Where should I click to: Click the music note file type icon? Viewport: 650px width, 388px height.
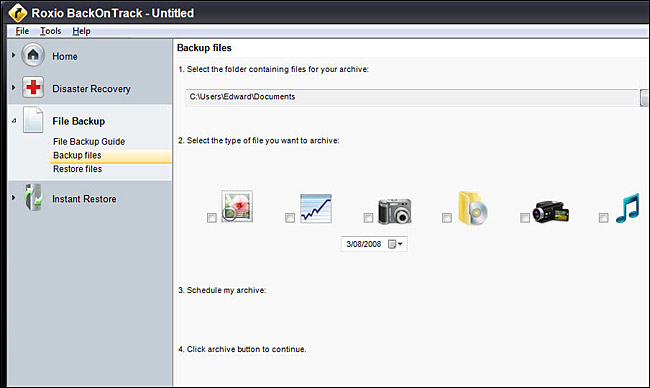coord(627,208)
